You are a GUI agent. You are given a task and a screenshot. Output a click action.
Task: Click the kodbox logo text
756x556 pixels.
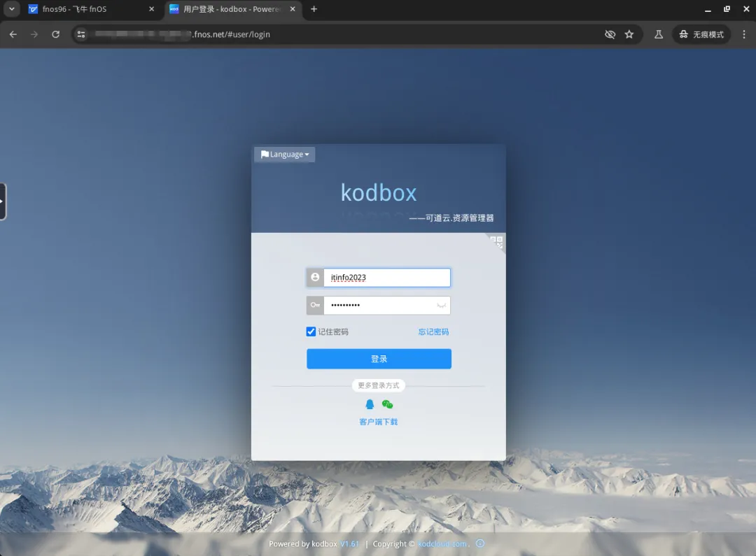pyautogui.click(x=379, y=193)
